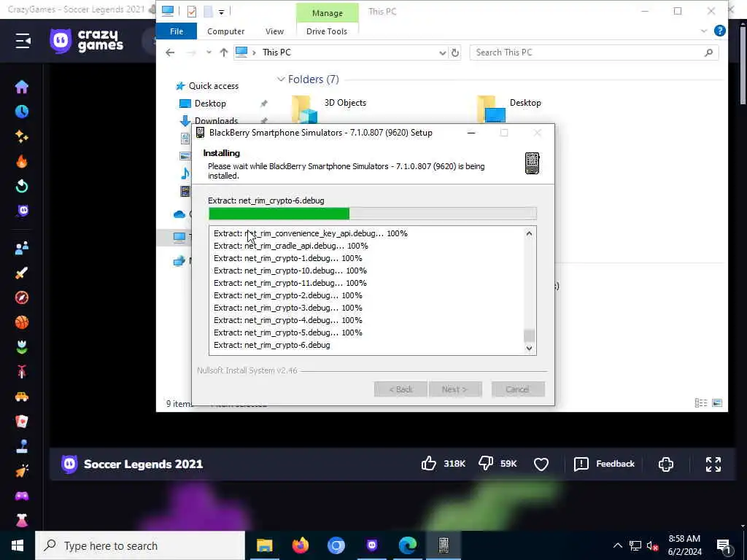Switch to large icons view in Explorer
This screenshot has height=560, width=747.
717,402
